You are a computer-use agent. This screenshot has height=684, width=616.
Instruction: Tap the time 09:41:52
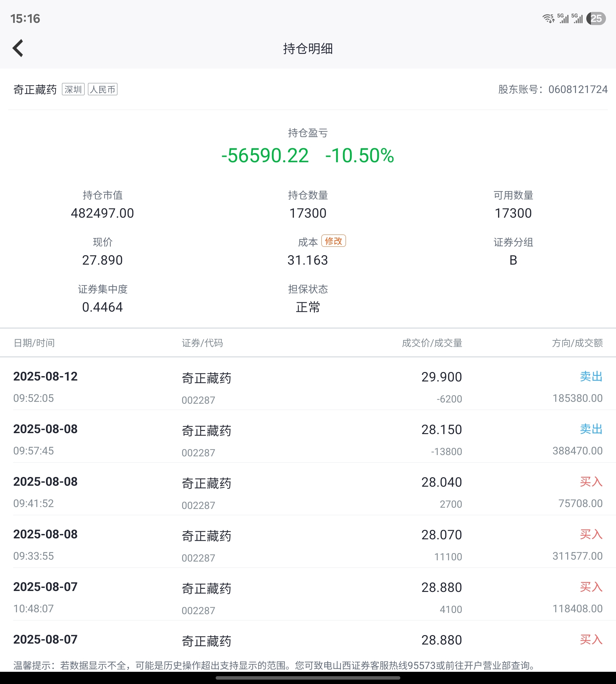33,503
